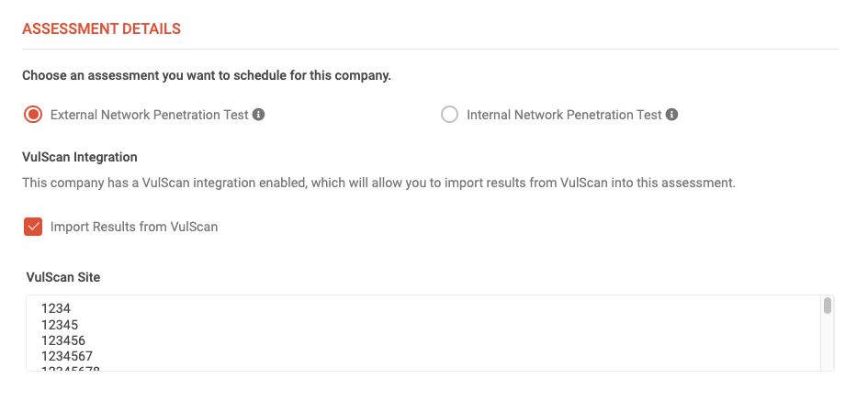The image size is (868, 412).
Task: Click the VulScan integration enabled description text
Action: click(x=378, y=183)
